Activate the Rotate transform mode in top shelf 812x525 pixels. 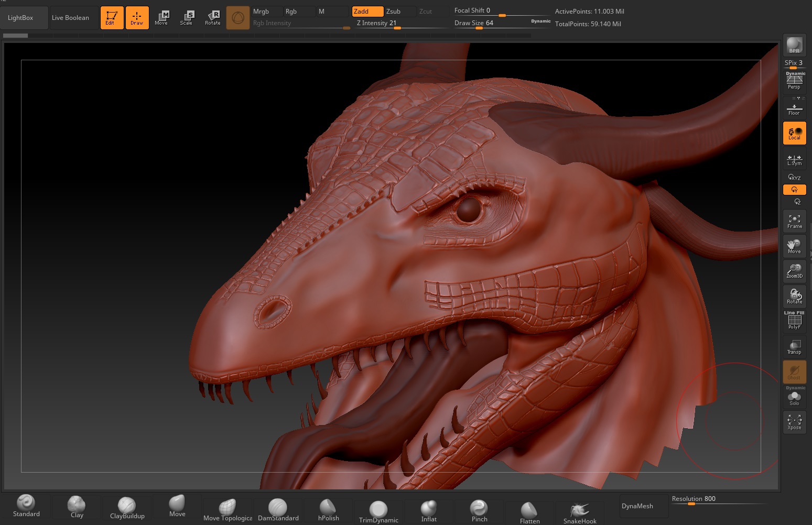(213, 18)
